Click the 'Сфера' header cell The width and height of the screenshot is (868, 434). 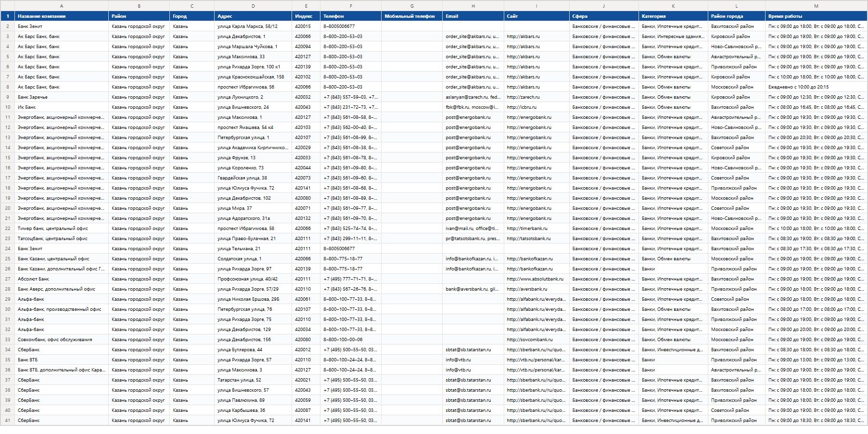604,16
